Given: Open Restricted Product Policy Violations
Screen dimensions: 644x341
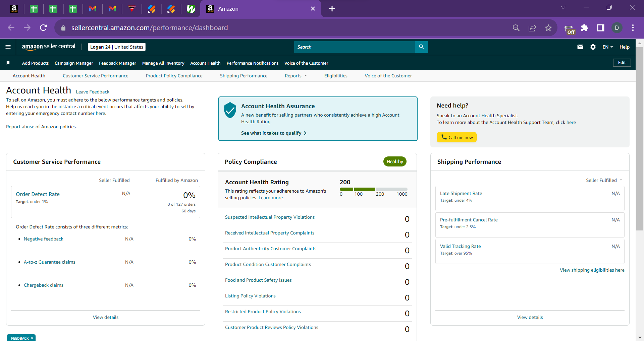Looking at the screenshot, I should coord(263,312).
